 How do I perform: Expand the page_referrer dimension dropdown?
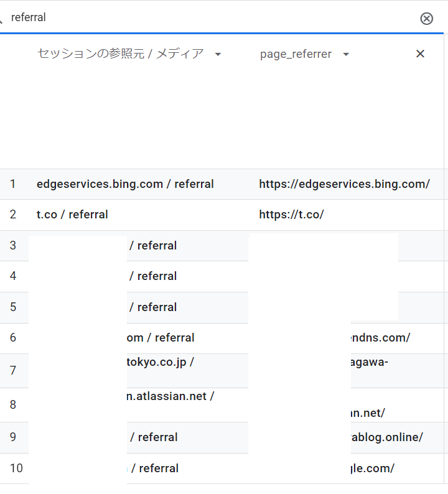(x=346, y=55)
